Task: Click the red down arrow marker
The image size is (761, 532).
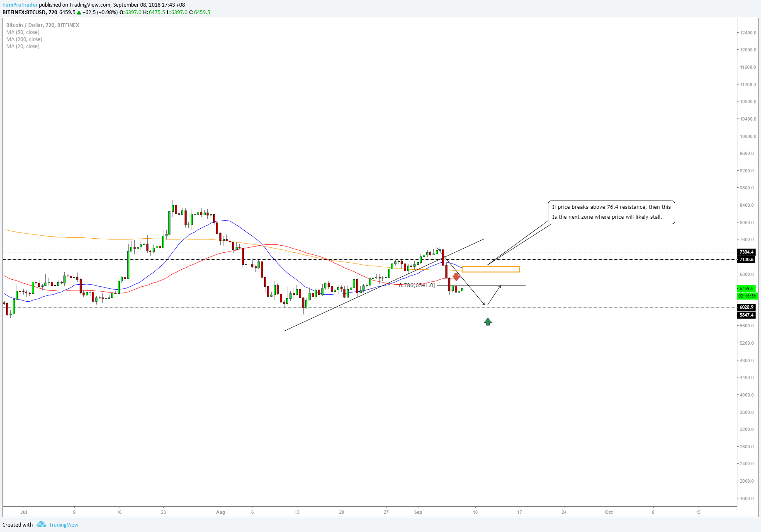Action: (456, 276)
